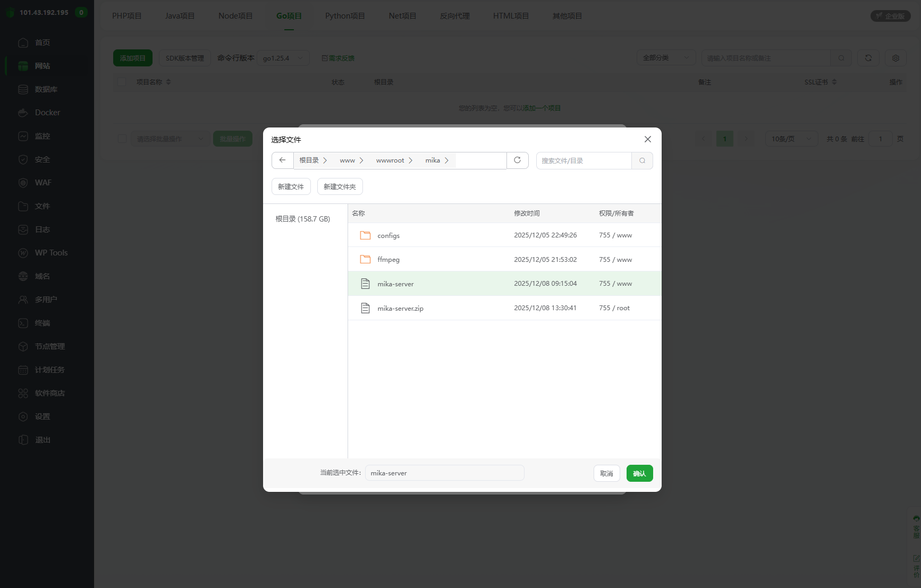
Task: Click the wwwroot breadcrumb segment
Action: (390, 160)
